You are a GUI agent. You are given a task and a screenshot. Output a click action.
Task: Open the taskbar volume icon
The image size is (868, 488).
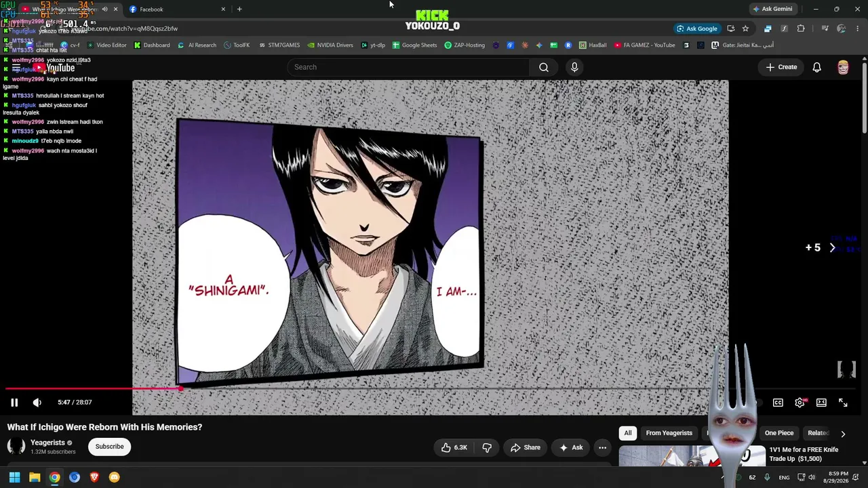pyautogui.click(x=813, y=478)
